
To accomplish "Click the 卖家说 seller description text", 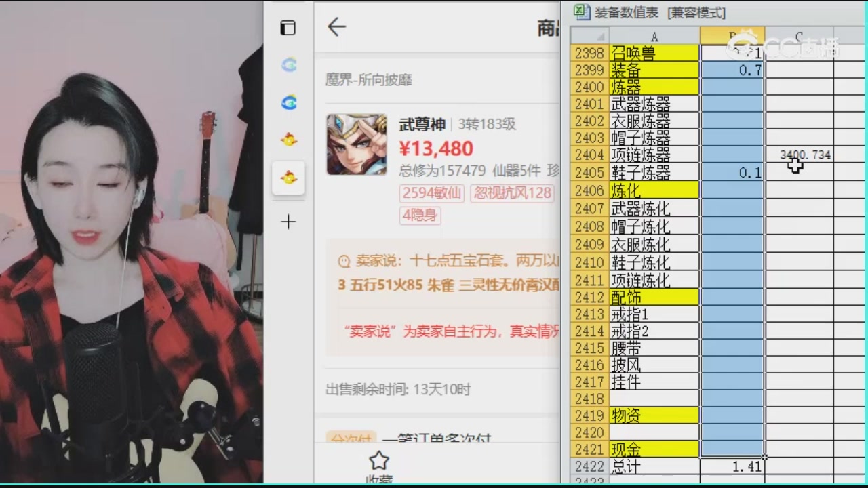I will [448, 272].
